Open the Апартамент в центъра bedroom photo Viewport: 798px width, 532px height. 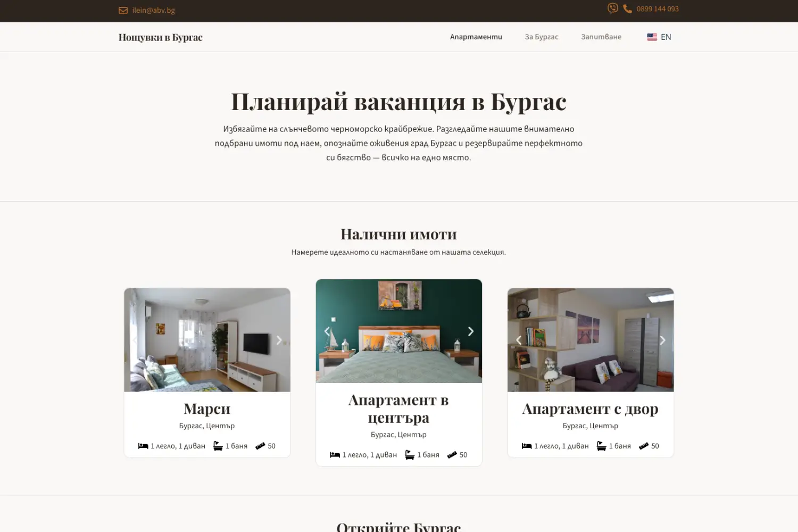pyautogui.click(x=399, y=331)
